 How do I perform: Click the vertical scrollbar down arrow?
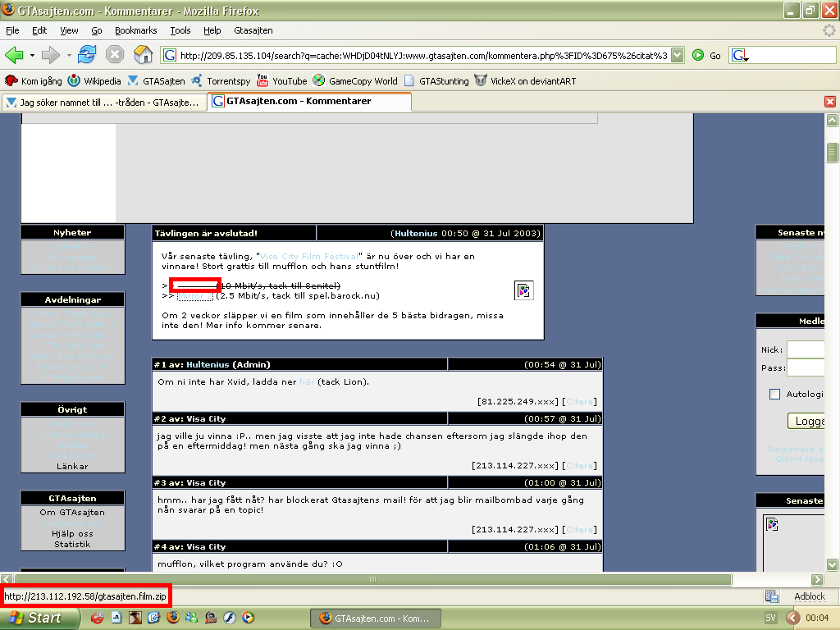pos(832,564)
